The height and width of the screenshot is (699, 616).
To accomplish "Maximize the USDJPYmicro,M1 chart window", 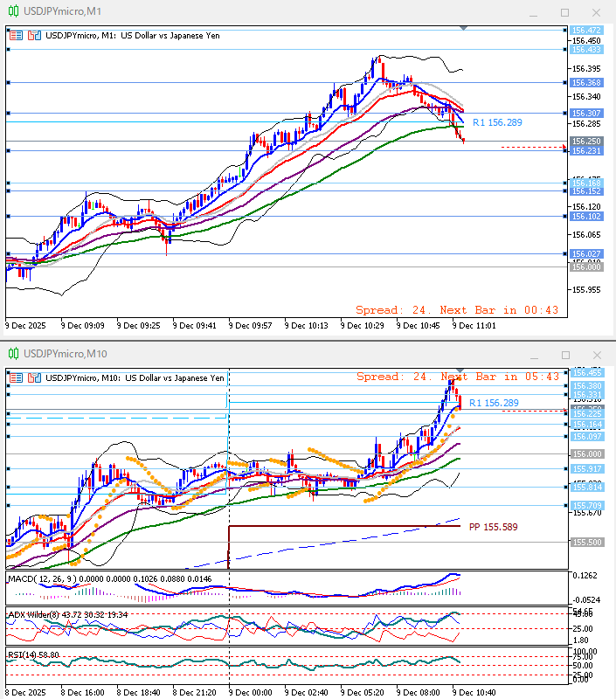I will point(564,12).
